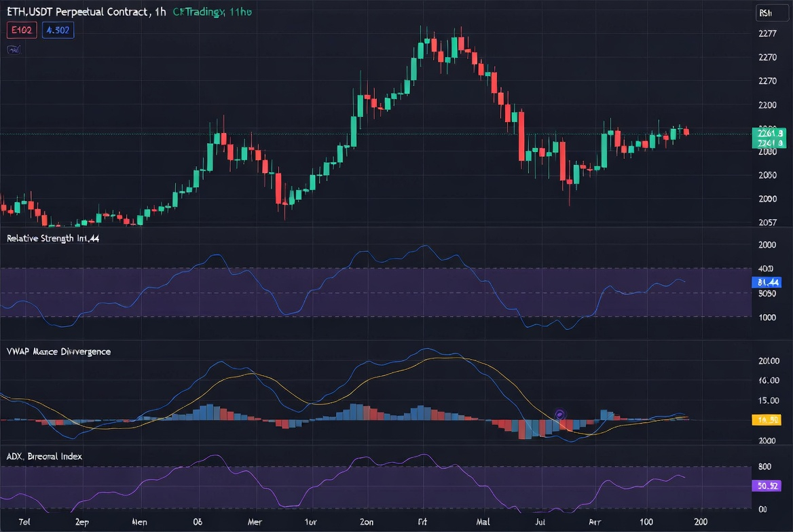Click the last red candle on the price chart
Image resolution: width=793 pixels, height=532 pixels.
click(x=686, y=132)
